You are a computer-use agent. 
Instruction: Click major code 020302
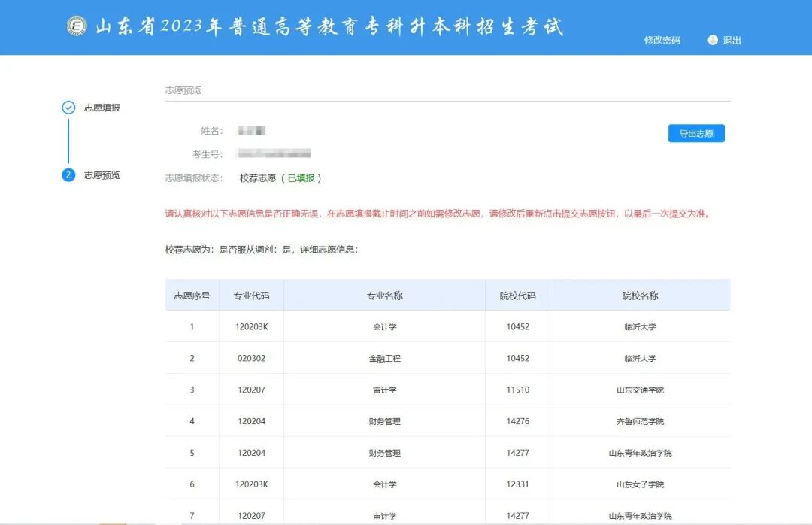[x=252, y=358]
